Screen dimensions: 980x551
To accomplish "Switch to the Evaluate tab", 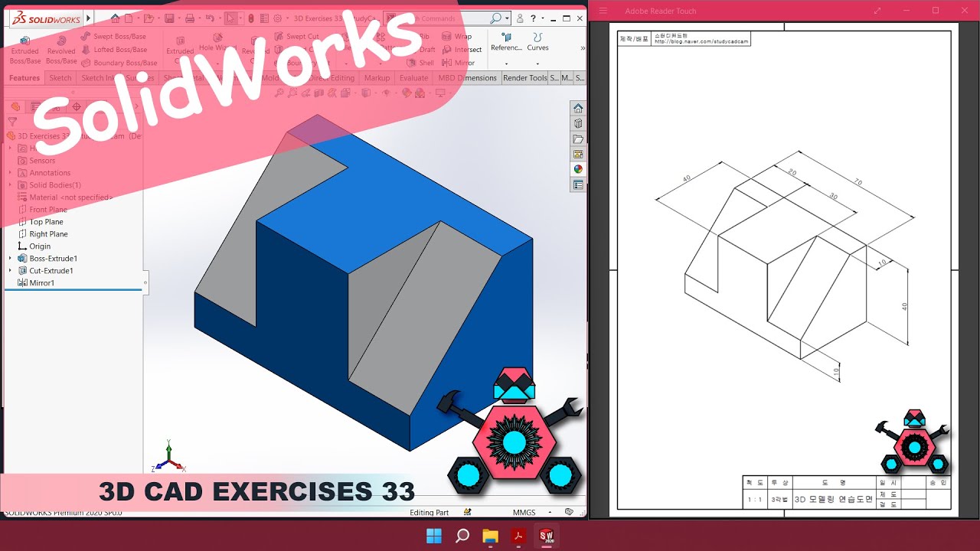I will point(413,78).
